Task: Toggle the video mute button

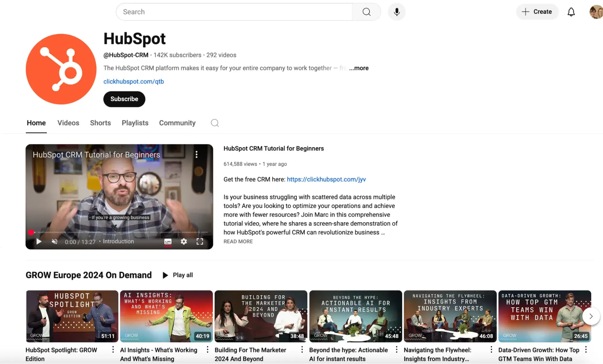Action: click(54, 241)
